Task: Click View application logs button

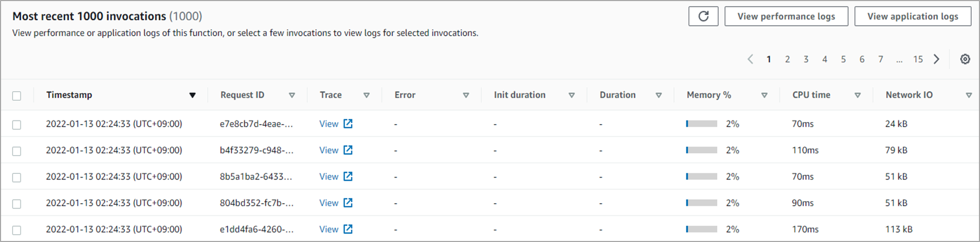Action: (912, 16)
